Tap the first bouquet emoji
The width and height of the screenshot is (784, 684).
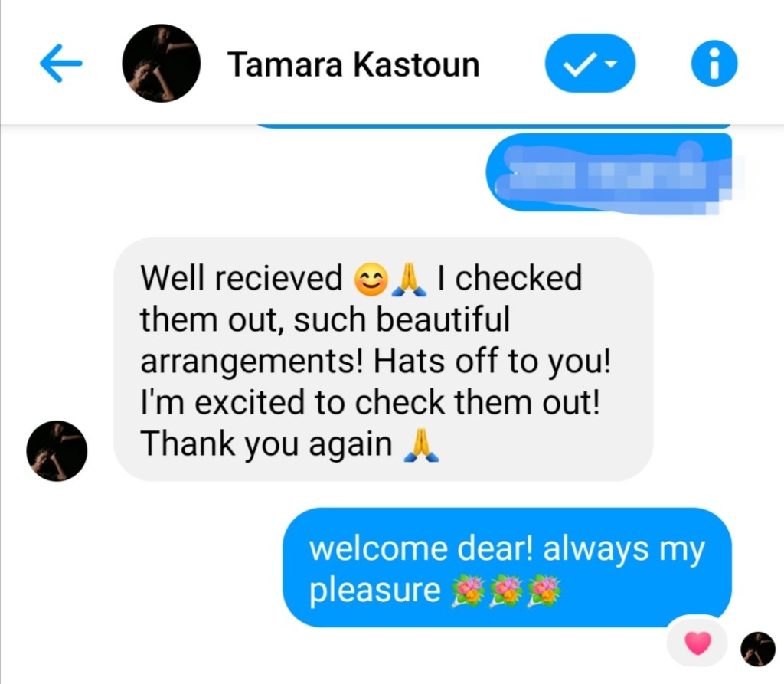pyautogui.click(x=468, y=591)
